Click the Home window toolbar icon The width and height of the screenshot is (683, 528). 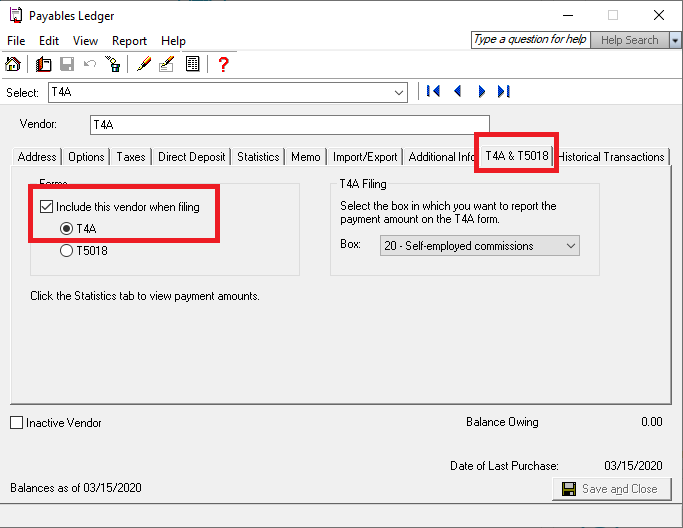(x=13, y=64)
